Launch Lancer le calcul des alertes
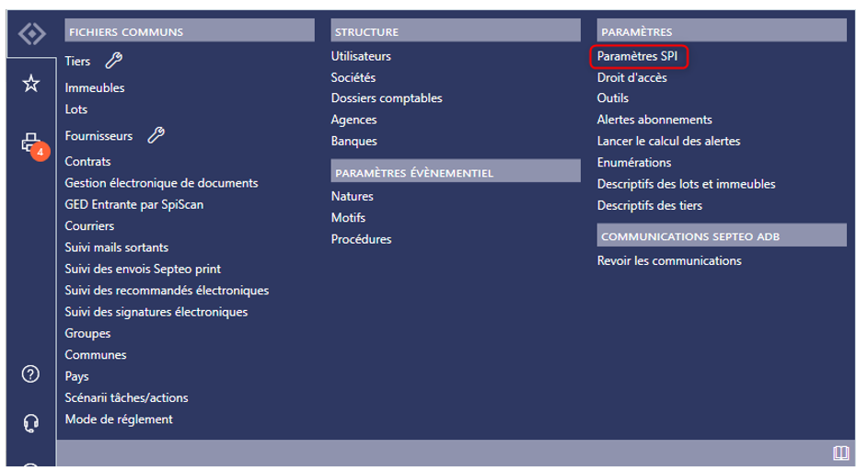Screen dimensions: 868x471 click(668, 141)
